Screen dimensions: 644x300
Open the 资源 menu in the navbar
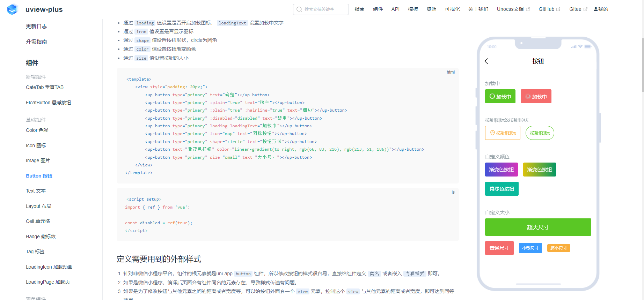coord(431,9)
